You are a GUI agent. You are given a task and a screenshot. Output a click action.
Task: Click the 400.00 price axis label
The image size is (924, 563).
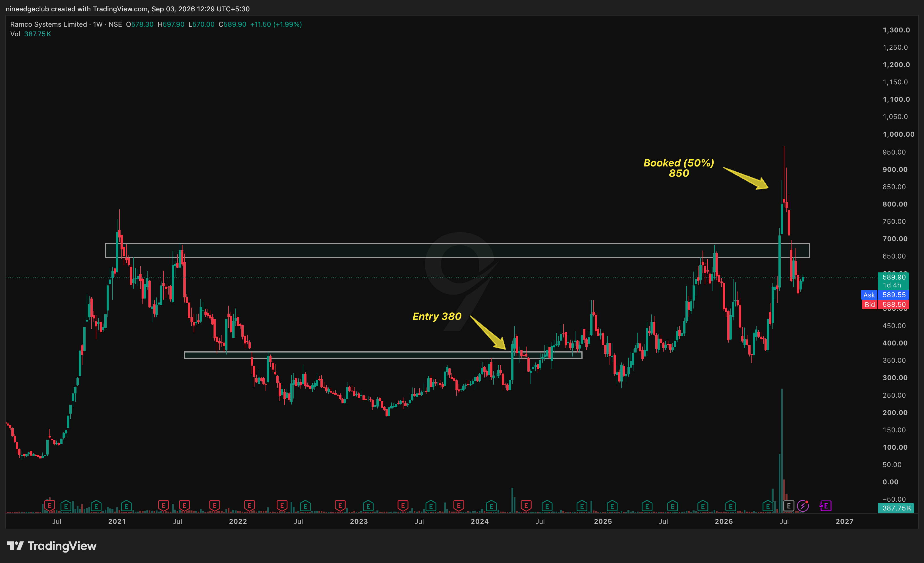click(895, 343)
